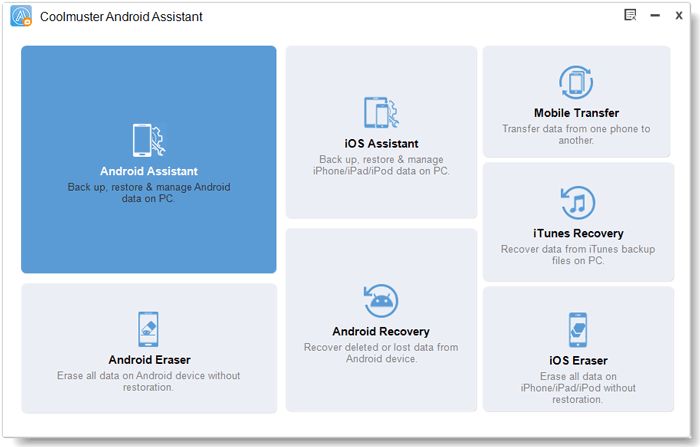
Task: Choose the "Mobile Transfer" heading text
Action: coord(576,113)
